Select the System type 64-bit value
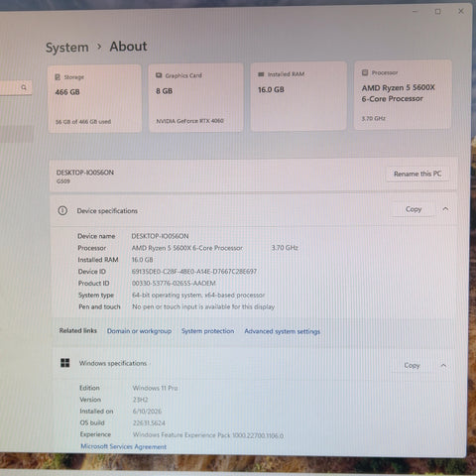This screenshot has width=476, height=476. (198, 295)
